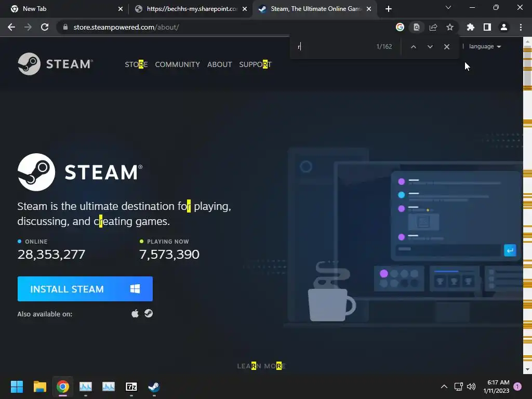Close the sharepoint tab
Image resolution: width=532 pixels, height=399 pixels.
(245, 9)
